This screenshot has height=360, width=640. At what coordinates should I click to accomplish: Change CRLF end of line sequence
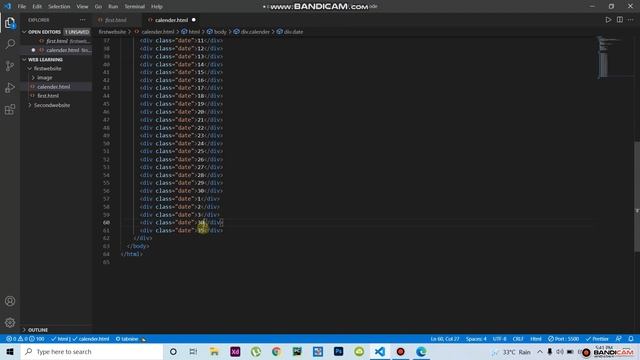[x=518, y=339]
